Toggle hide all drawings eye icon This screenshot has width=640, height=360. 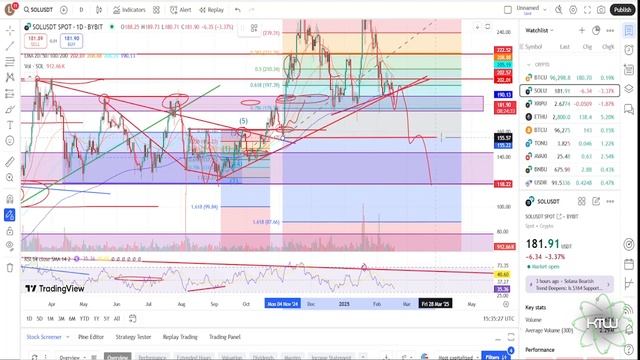pos(10,246)
